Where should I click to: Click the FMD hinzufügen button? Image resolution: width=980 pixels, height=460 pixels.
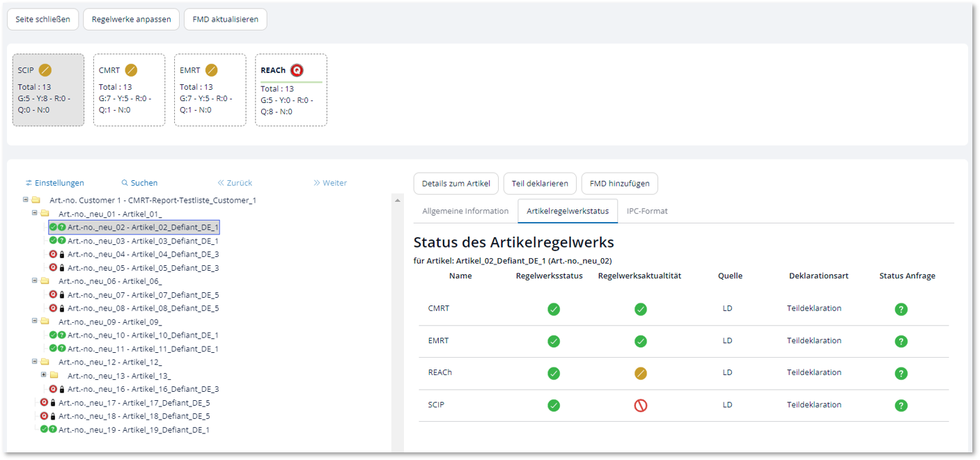tap(619, 184)
